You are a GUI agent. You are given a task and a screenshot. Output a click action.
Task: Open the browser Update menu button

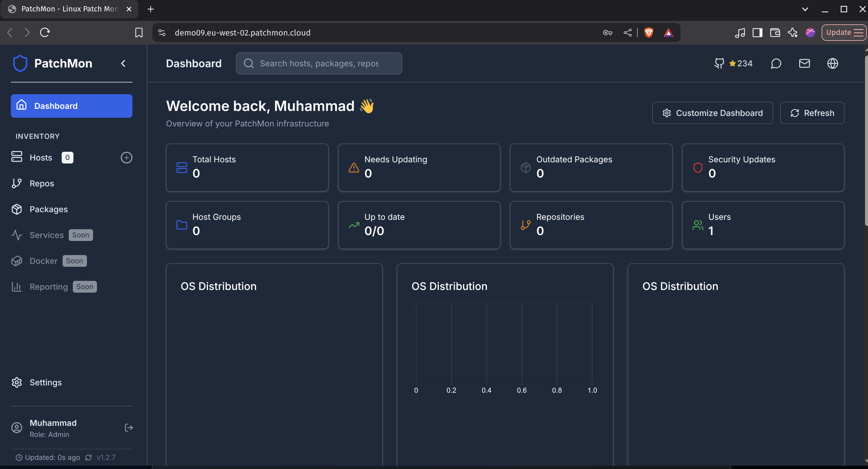click(x=843, y=33)
